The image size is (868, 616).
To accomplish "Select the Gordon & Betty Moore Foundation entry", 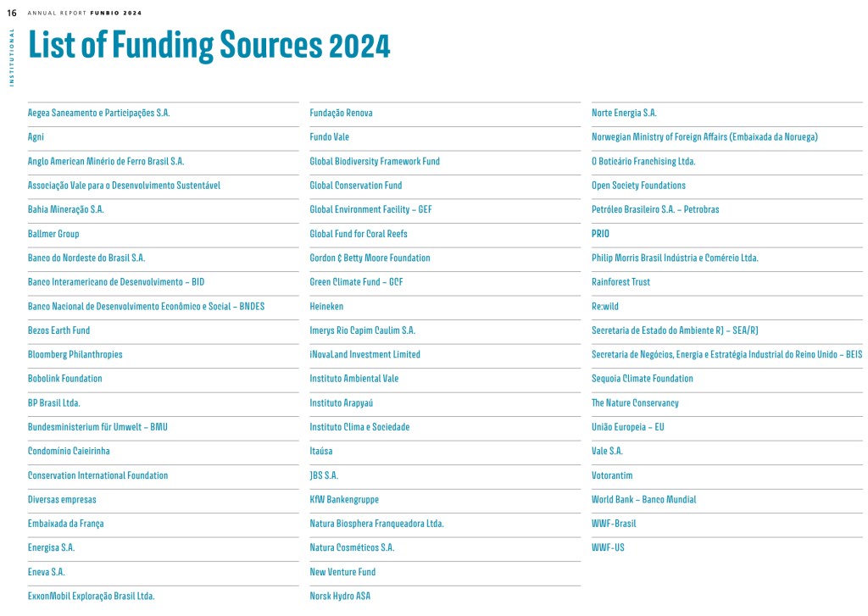I will 370,258.
